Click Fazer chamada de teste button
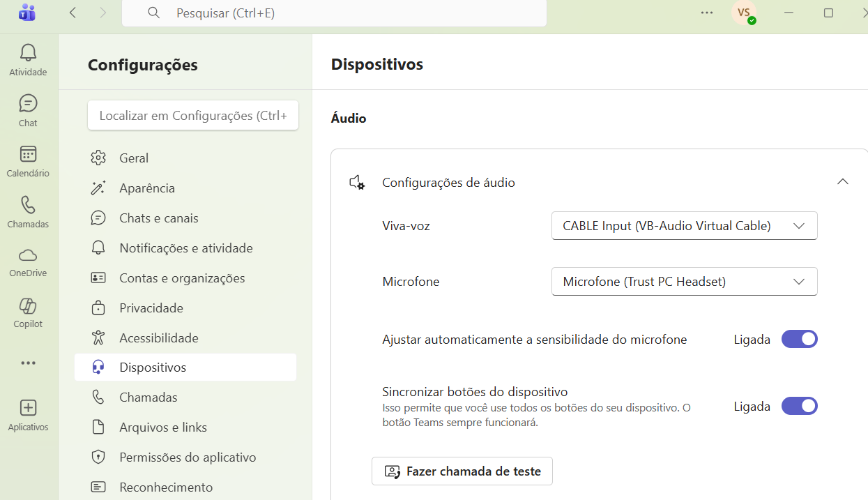 click(x=462, y=471)
